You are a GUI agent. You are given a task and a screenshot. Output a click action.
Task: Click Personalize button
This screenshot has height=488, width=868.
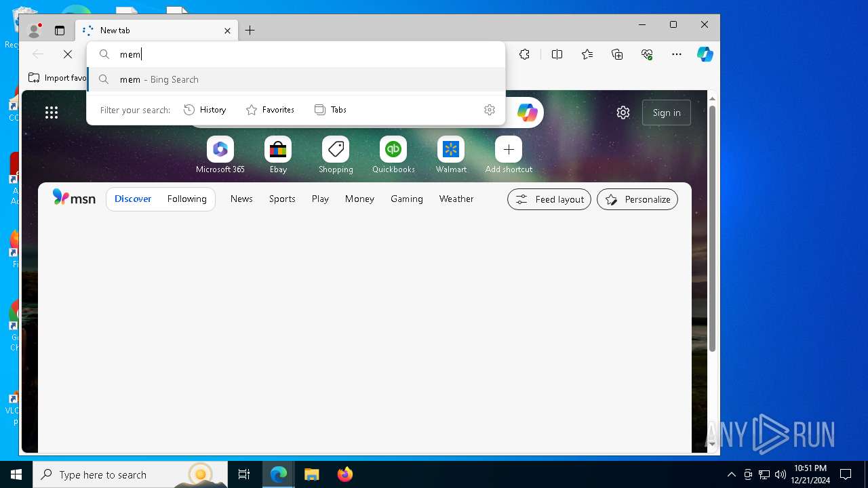(637, 199)
